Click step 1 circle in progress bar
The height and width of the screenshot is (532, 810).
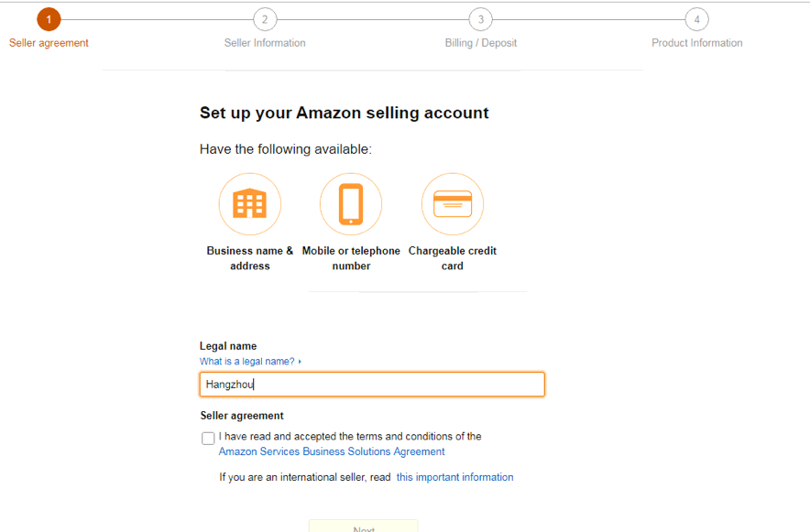tap(49, 19)
